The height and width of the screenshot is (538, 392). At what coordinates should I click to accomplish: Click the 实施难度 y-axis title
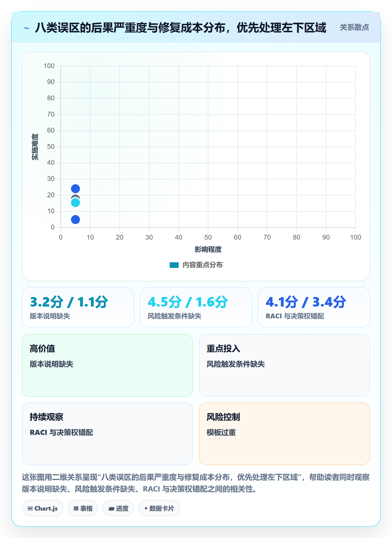(x=35, y=147)
